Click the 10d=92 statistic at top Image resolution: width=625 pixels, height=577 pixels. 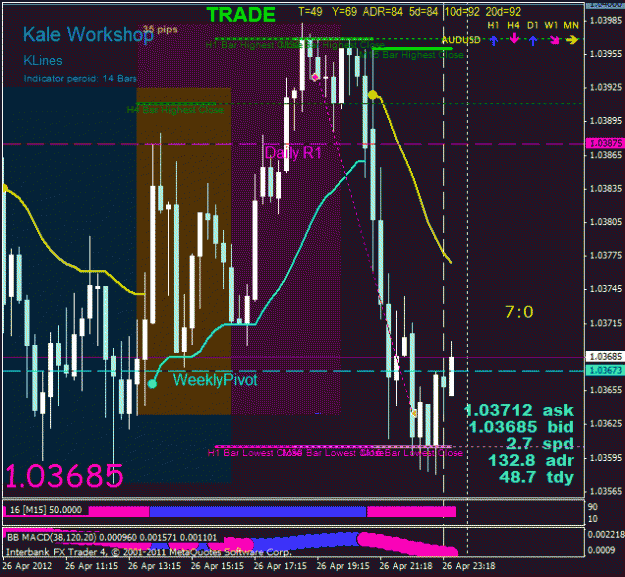462,12
